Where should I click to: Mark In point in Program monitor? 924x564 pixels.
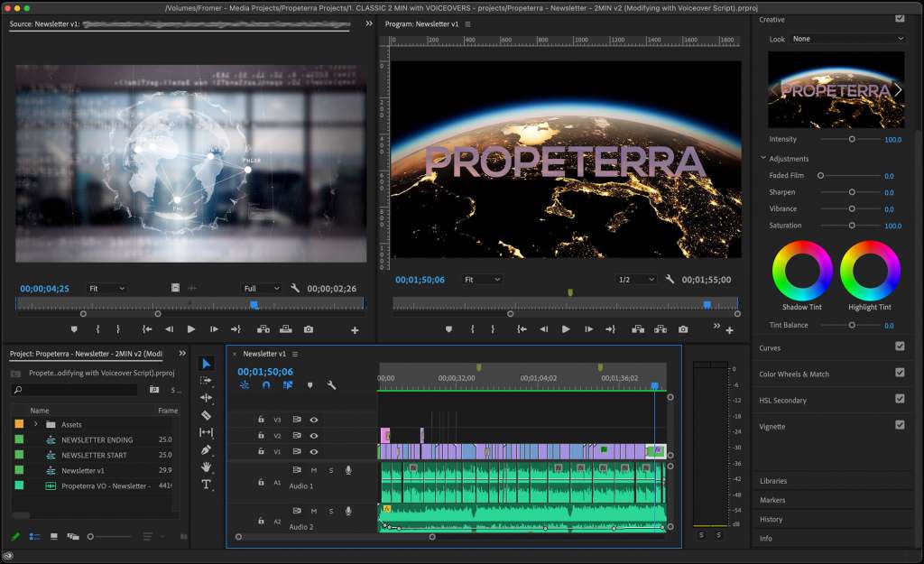473,329
